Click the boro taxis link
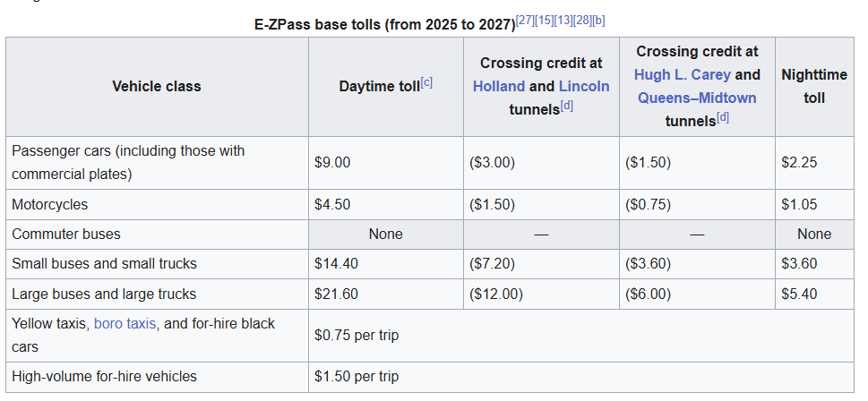Screen dimensions: 868x401 pyautogui.click(x=126, y=324)
